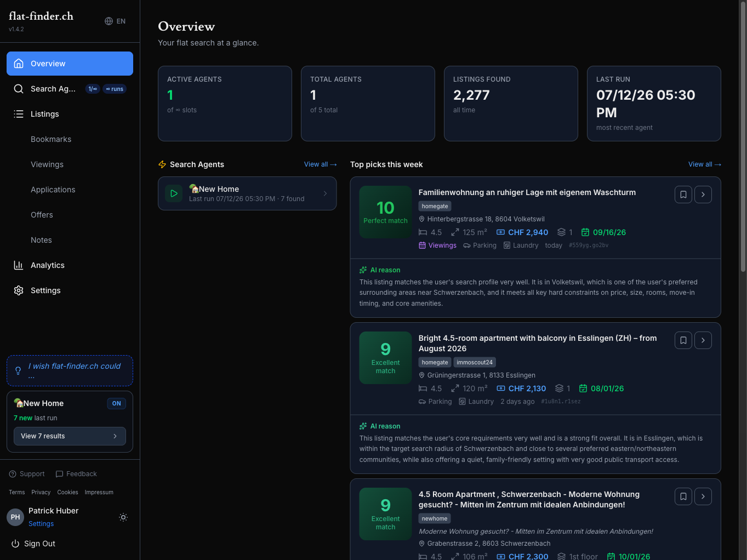Click the globe language icon
Viewport: 747px width, 560px height.
pos(109,21)
